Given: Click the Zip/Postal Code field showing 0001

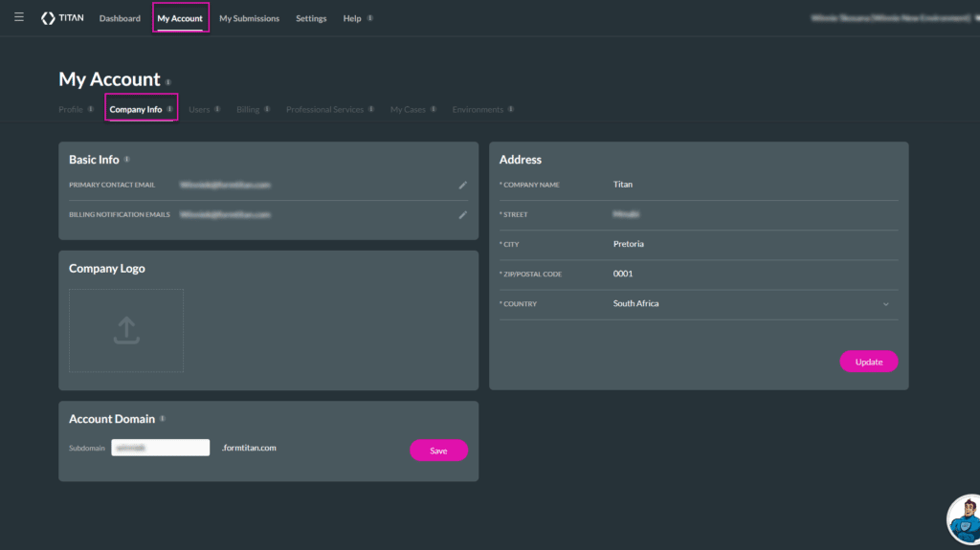Looking at the screenshot, I should tap(755, 274).
